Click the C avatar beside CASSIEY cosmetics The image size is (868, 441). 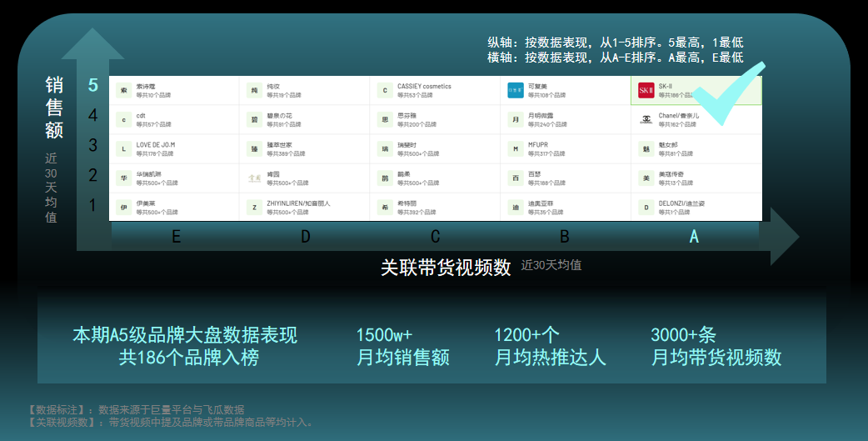pos(385,90)
